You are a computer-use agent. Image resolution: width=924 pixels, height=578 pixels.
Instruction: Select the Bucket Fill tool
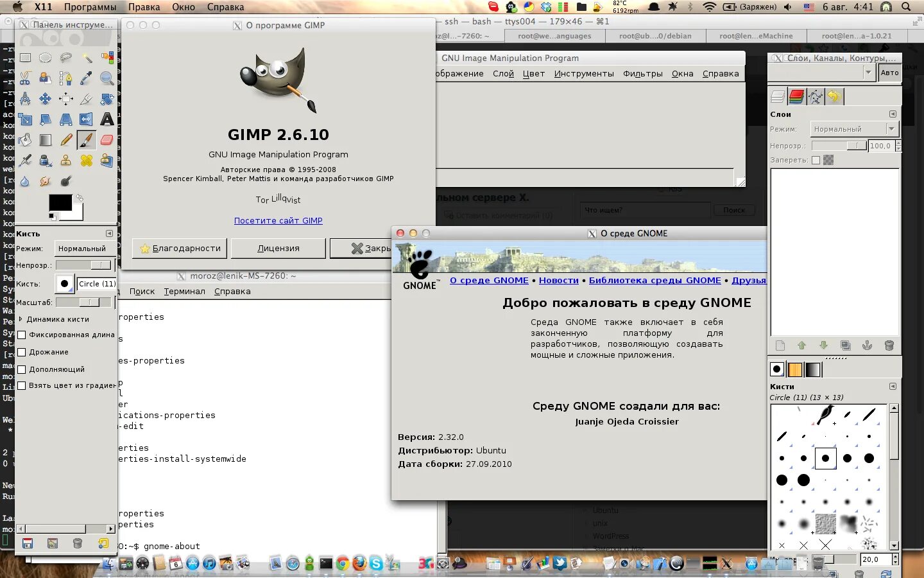pyautogui.click(x=25, y=140)
